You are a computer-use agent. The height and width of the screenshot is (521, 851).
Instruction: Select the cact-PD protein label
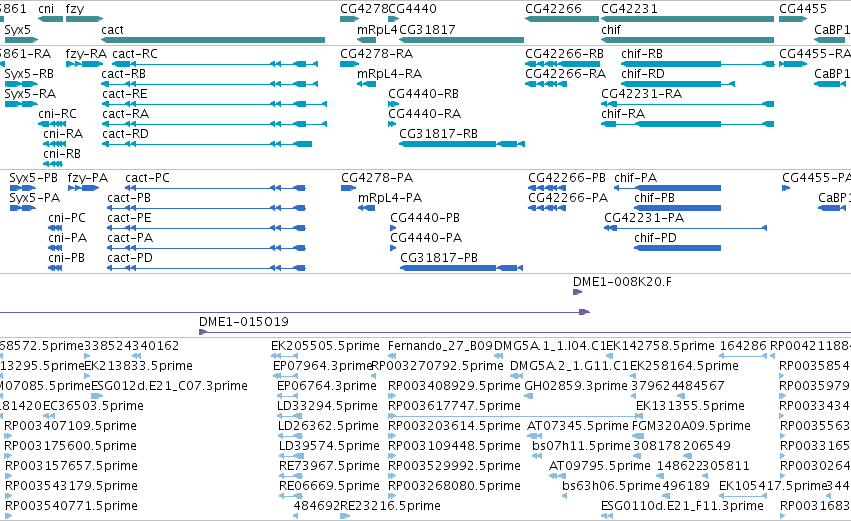tap(130, 258)
